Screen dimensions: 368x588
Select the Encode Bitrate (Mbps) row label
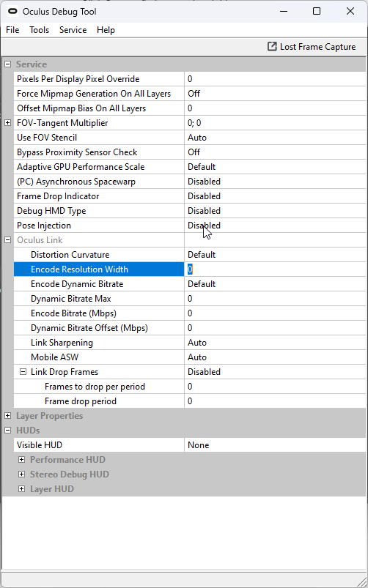coord(73,313)
